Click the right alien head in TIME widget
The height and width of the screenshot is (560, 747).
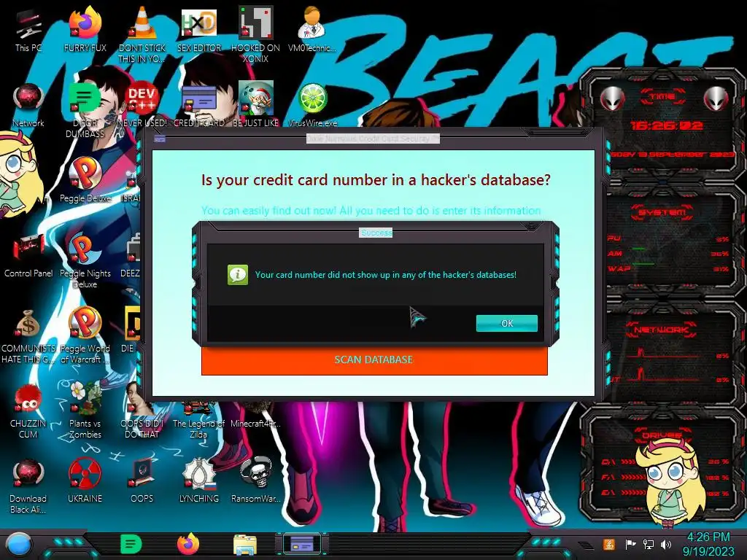716,98
